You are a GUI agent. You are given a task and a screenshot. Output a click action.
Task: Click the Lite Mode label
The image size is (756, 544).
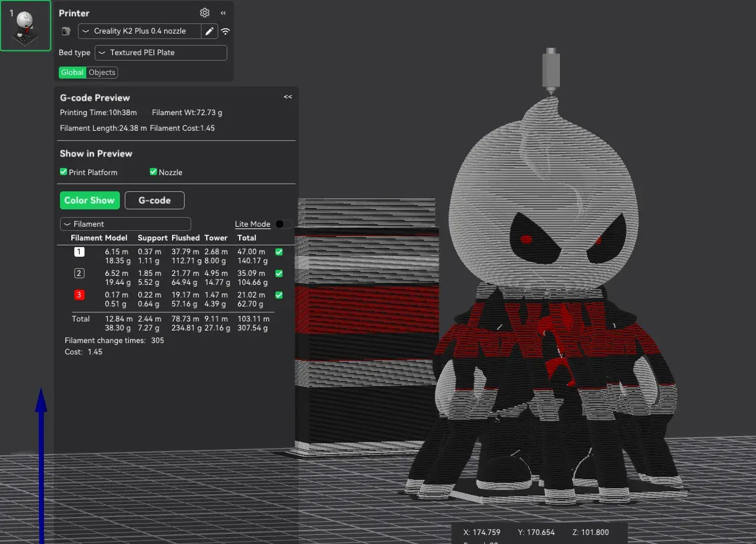coord(252,224)
